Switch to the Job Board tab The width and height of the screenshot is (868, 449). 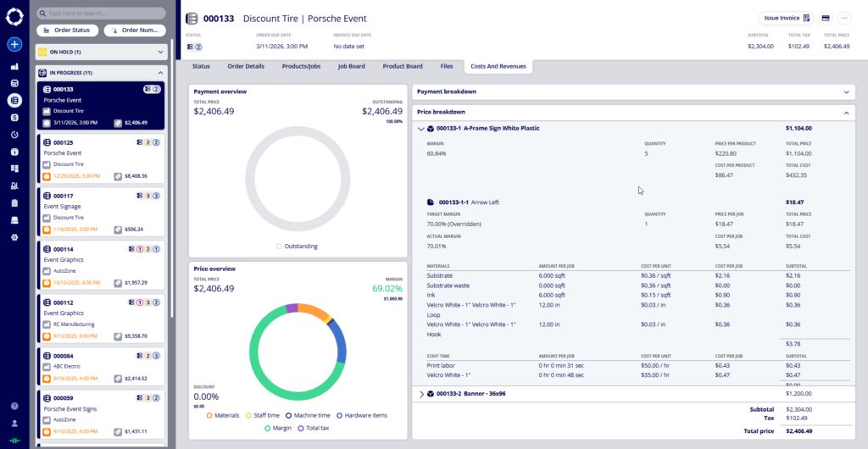(x=351, y=65)
